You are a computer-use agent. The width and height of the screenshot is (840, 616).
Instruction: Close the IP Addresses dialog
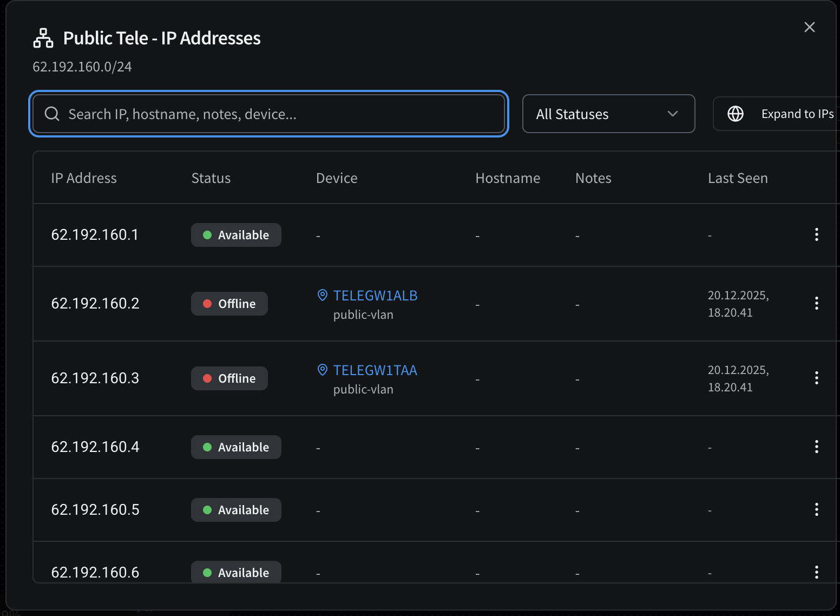(x=809, y=27)
